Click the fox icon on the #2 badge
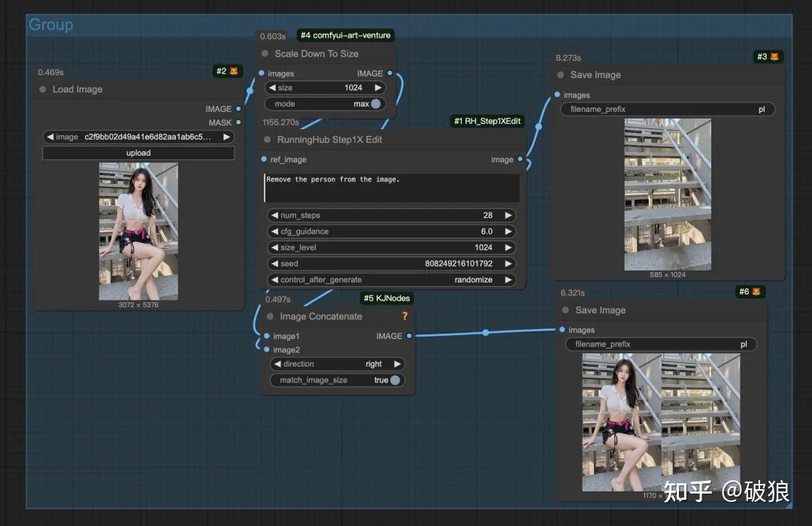Image resolution: width=812 pixels, height=526 pixels. (233, 71)
